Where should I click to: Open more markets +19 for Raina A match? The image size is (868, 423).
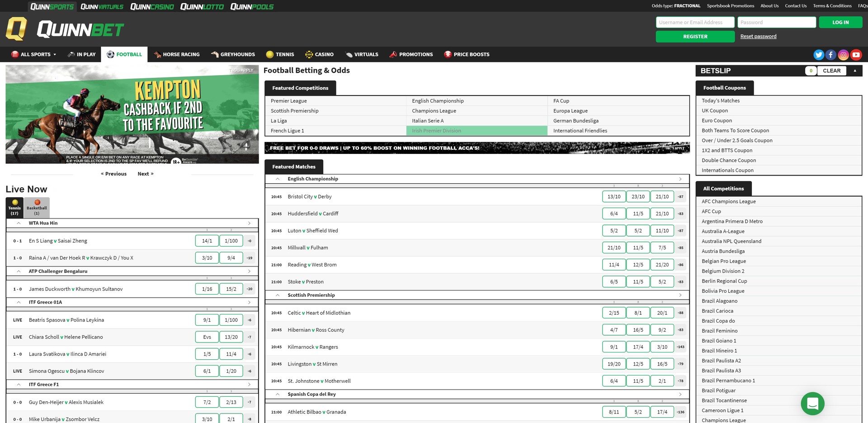point(250,258)
